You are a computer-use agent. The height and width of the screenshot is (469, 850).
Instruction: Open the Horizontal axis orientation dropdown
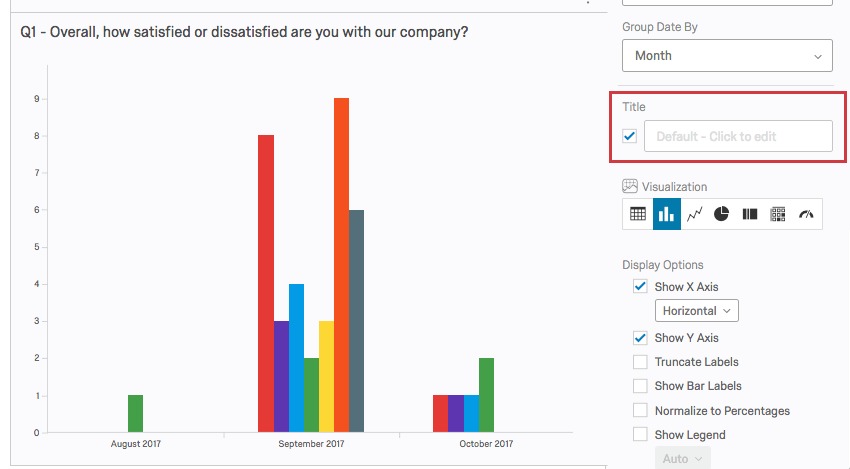(696, 311)
